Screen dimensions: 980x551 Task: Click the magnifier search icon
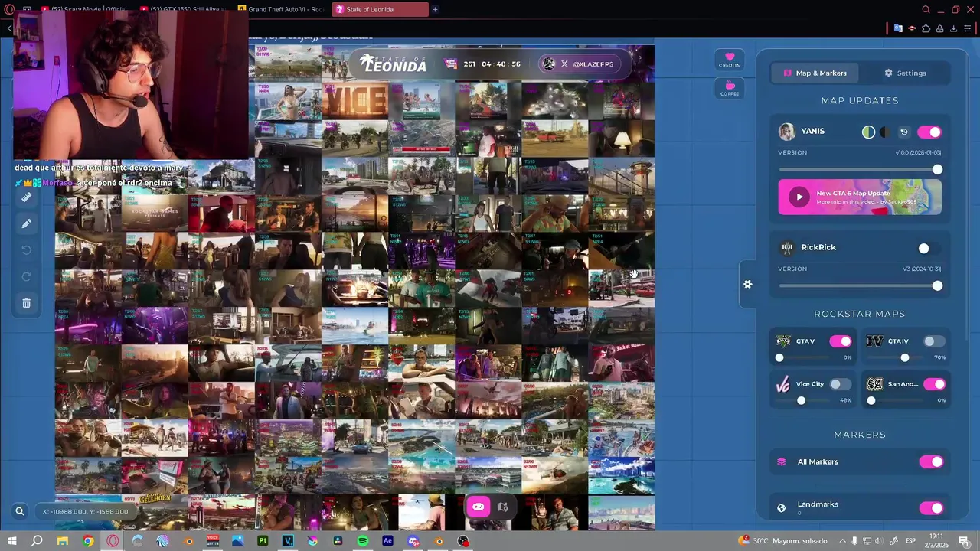(x=20, y=511)
